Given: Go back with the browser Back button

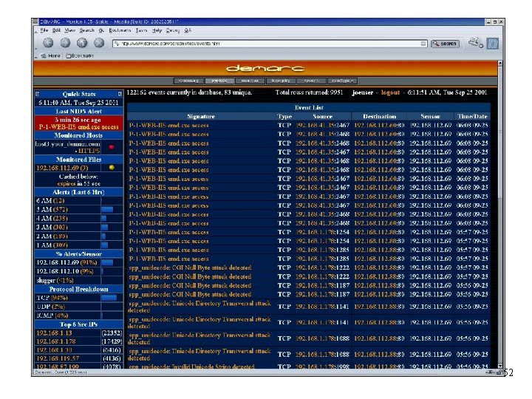Looking at the screenshot, I should [x=48, y=43].
